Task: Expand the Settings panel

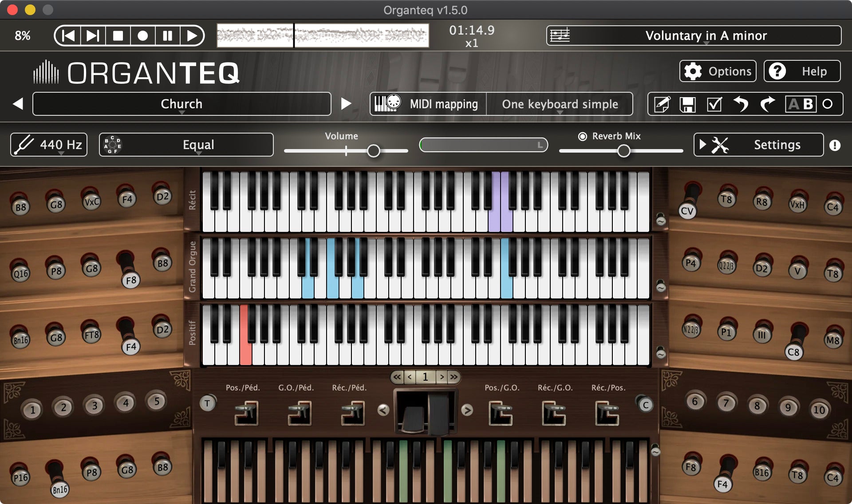Action: point(758,145)
